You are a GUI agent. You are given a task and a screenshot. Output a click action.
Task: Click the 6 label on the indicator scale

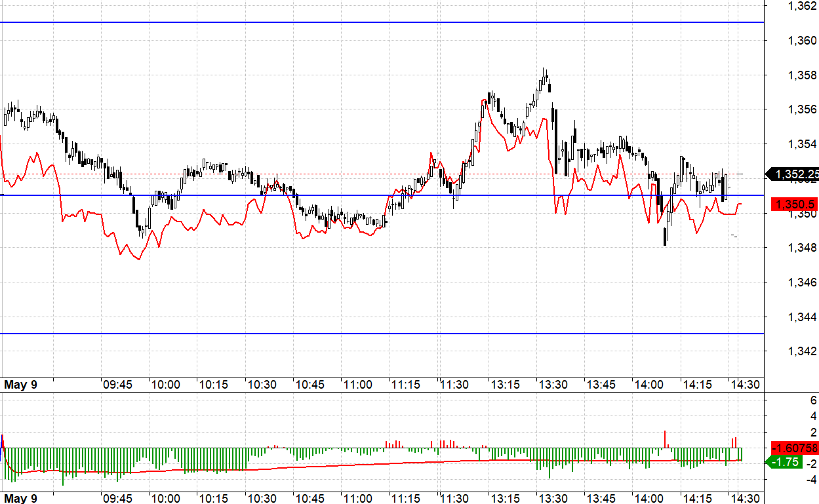tap(813, 400)
